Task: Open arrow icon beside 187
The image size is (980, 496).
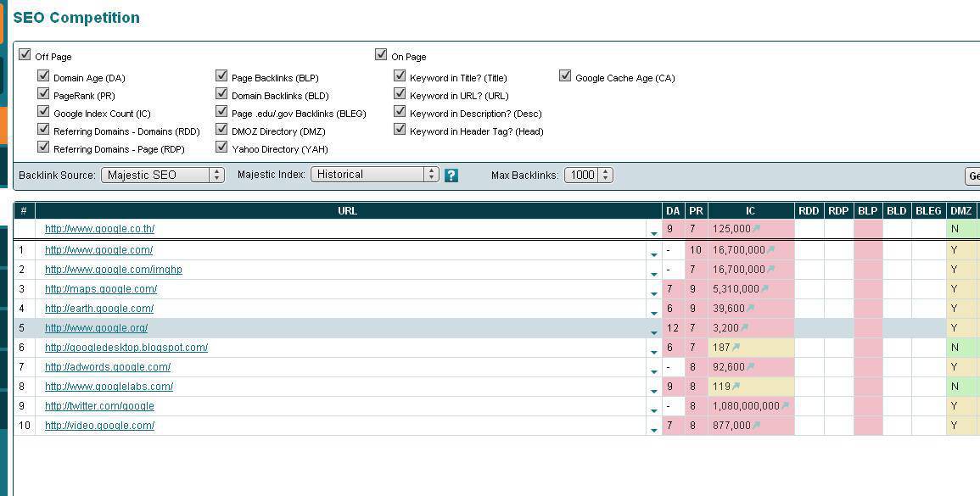Action: coord(736,347)
